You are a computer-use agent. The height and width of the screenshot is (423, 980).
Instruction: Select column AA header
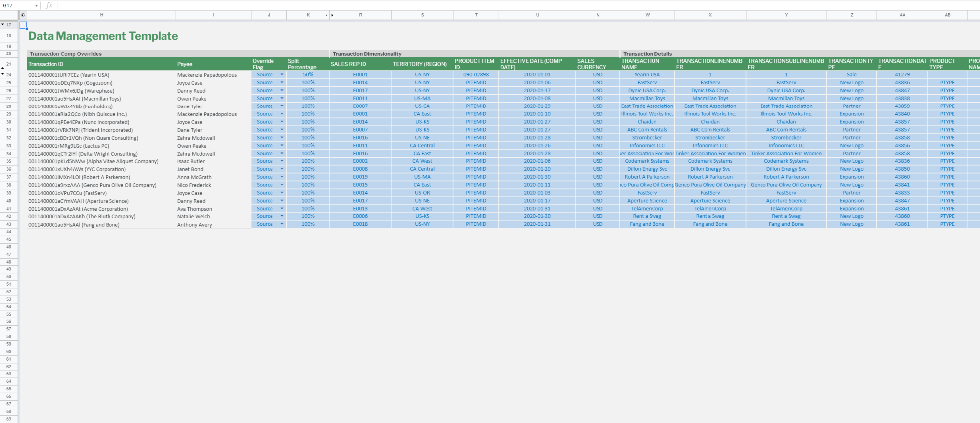902,15
